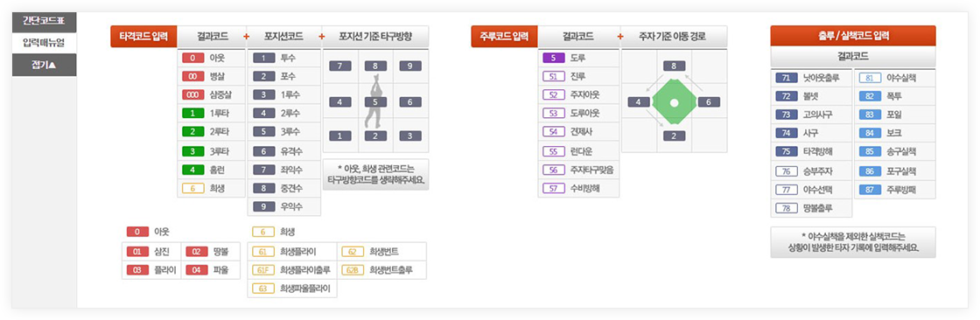Click the 03 badge for 플라이
This screenshot has width=980, height=320.
point(136,270)
